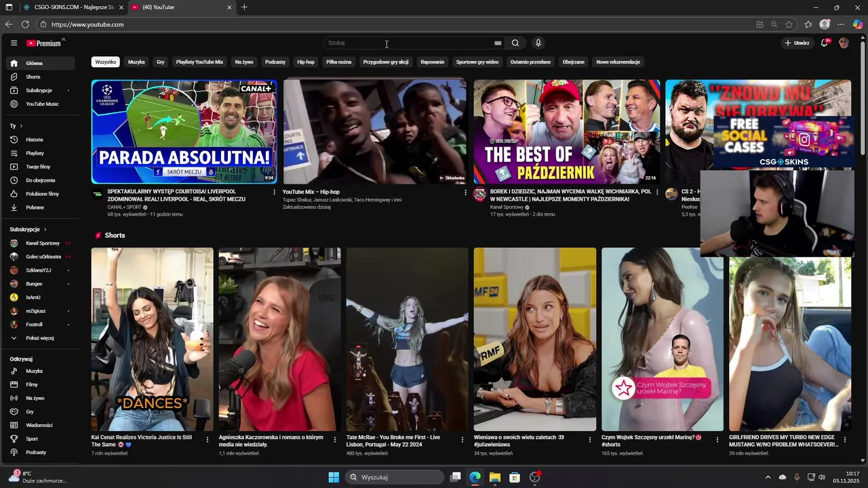The width and height of the screenshot is (868, 488).
Task: Open Gry under Odkrywaj
Action: tap(41, 411)
